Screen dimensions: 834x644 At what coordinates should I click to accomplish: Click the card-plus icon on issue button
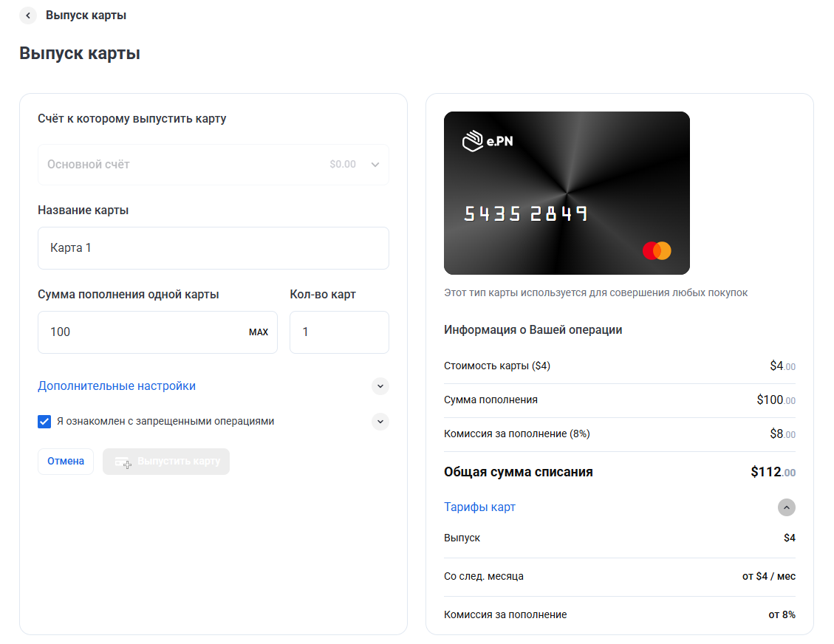tap(123, 462)
